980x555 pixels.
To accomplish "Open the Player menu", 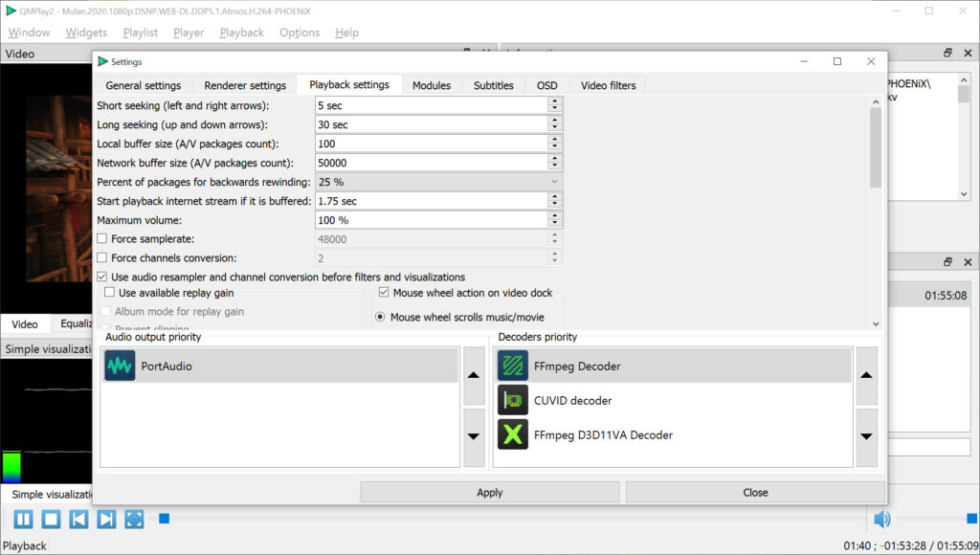I will (x=189, y=33).
